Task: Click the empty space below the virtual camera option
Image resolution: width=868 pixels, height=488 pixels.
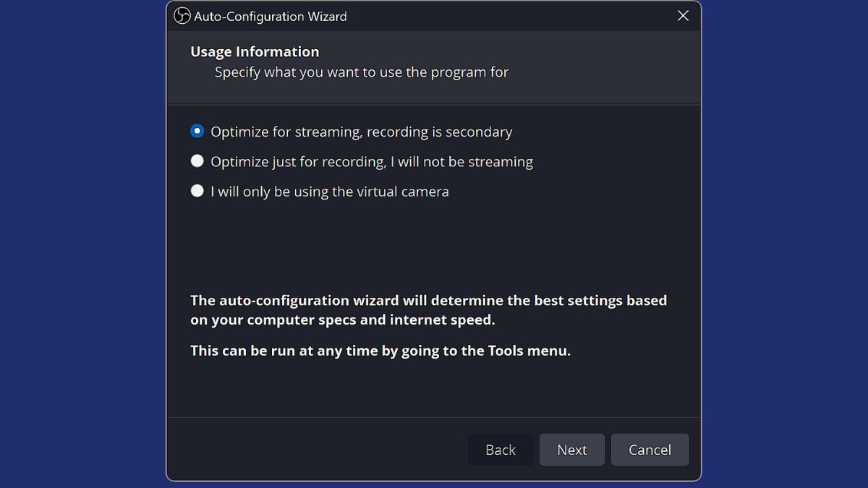Action: point(434,242)
